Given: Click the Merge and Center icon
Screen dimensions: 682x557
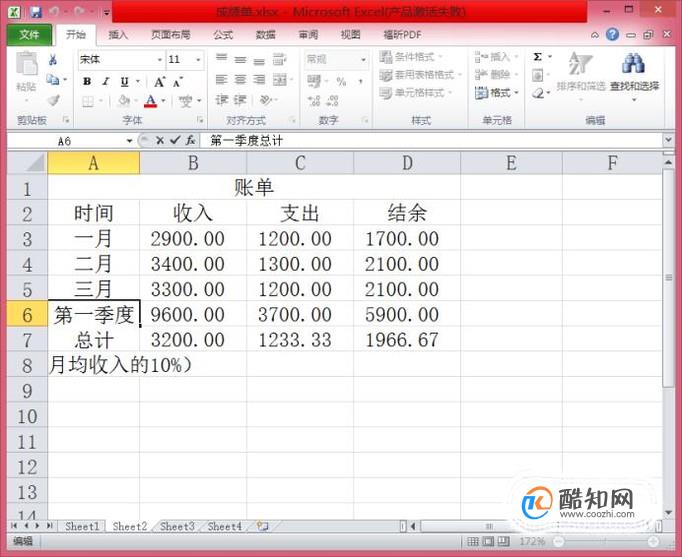Looking at the screenshot, I should 280,80.
